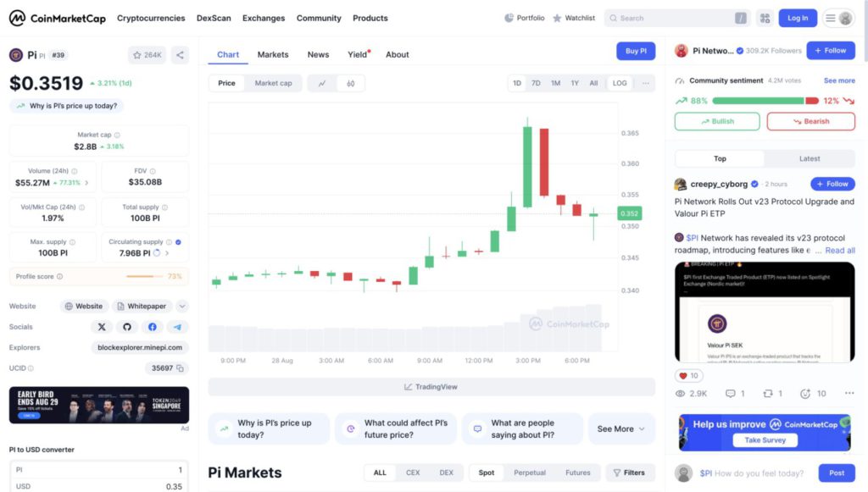
Task: Open the X (Twitter) social link
Action: tap(102, 327)
